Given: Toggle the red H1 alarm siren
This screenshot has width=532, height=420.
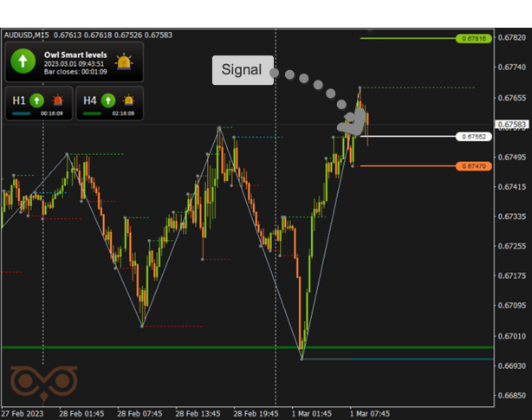Looking at the screenshot, I should coord(58,100).
